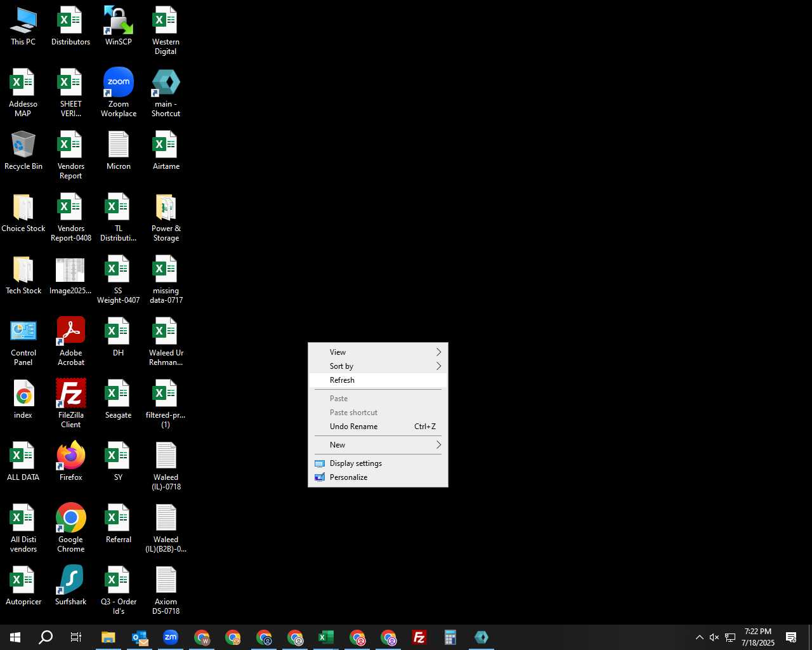Select the Firefox desktop shortcut
Viewport: 812px width, 650px height.
[x=70, y=462]
